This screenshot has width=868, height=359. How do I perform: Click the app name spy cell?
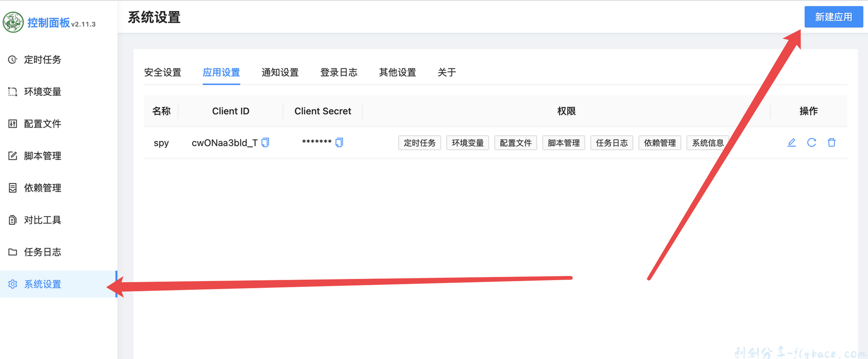pyautogui.click(x=161, y=143)
